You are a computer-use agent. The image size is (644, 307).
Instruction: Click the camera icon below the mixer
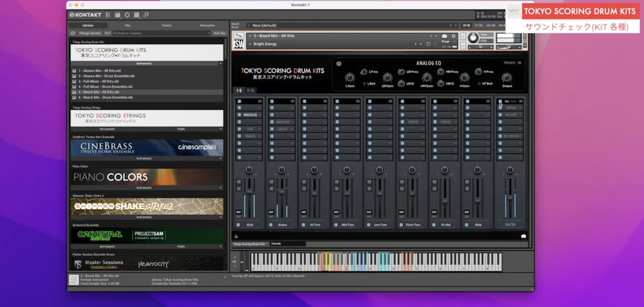(x=523, y=236)
